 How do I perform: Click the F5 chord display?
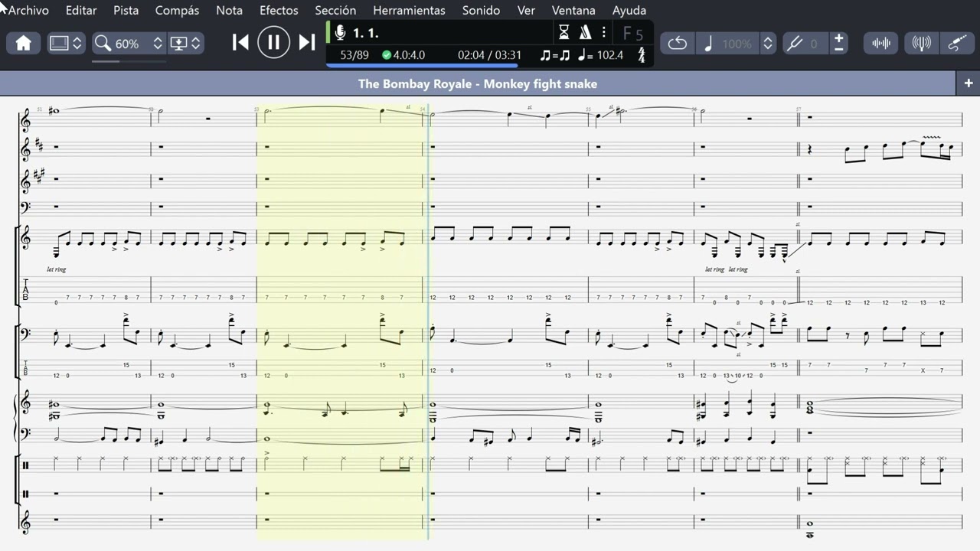tap(633, 33)
